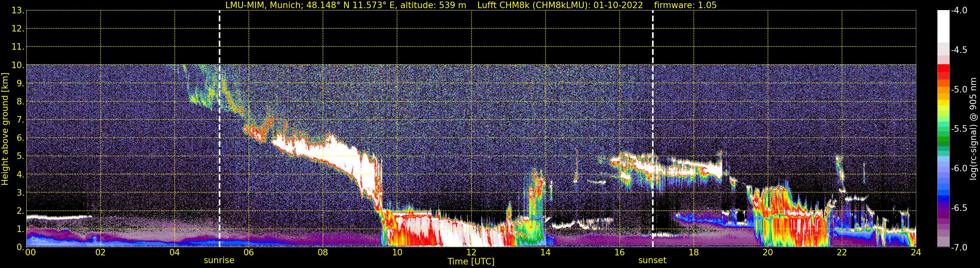This screenshot has width=980, height=268.
Task: Click the "-5.5" colorbar tick label
Action: (x=959, y=129)
